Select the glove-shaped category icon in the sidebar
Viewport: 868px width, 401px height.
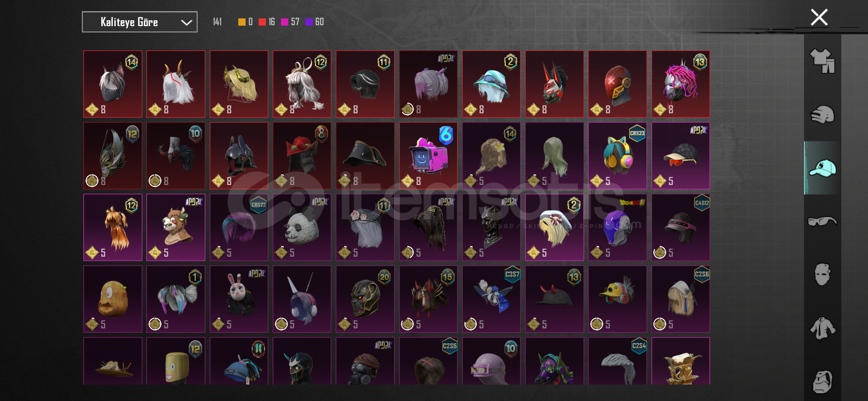point(822,115)
